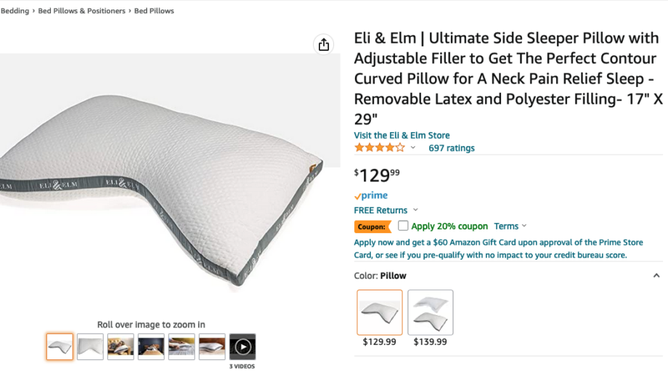The image size is (668, 376).
Task: Open the FREE Returns dropdown
Action: [386, 210]
